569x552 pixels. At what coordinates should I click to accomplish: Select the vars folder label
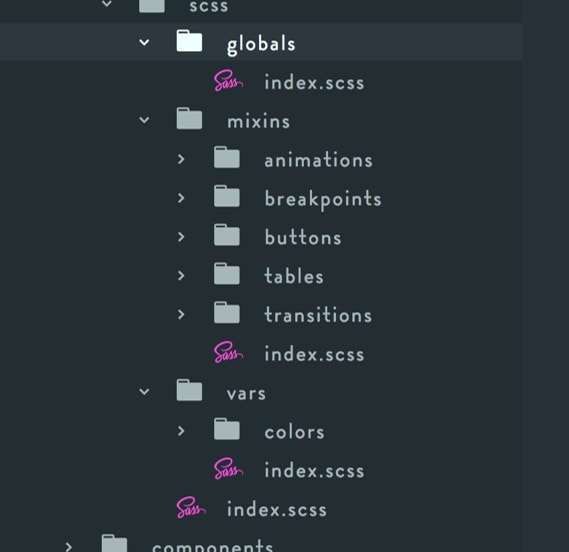pyautogui.click(x=246, y=394)
